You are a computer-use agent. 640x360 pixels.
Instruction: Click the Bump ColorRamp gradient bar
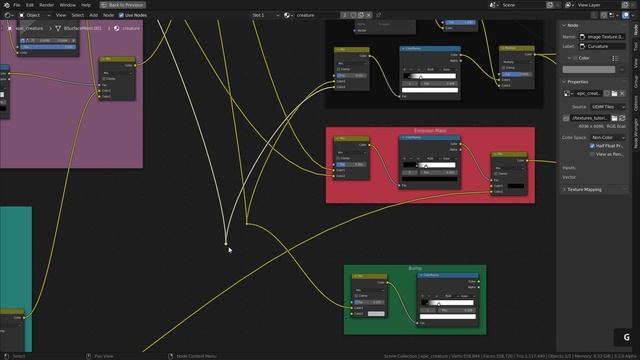click(447, 303)
